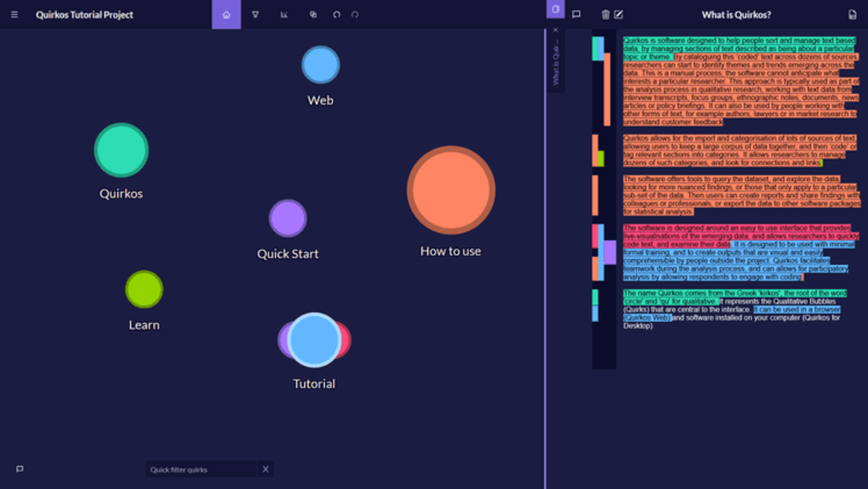Viewport: 868px width, 489px height.
Task: Select the orange 'How to use' bubble
Action: [451, 190]
